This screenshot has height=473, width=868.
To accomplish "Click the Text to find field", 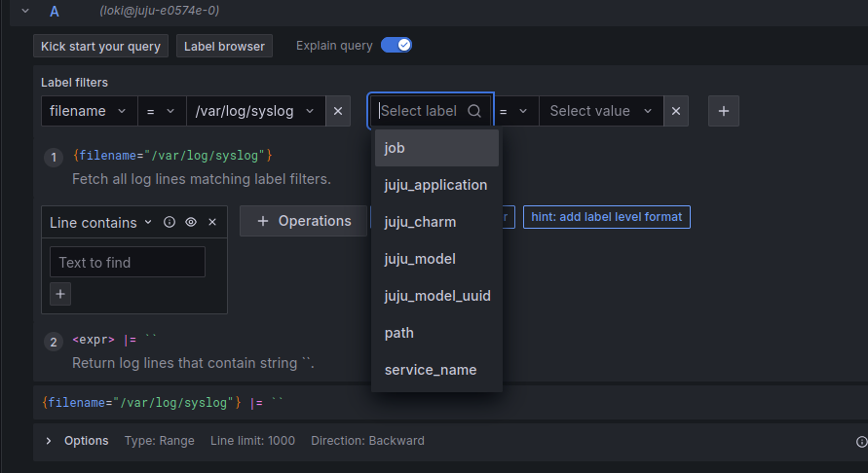I will coord(127,262).
